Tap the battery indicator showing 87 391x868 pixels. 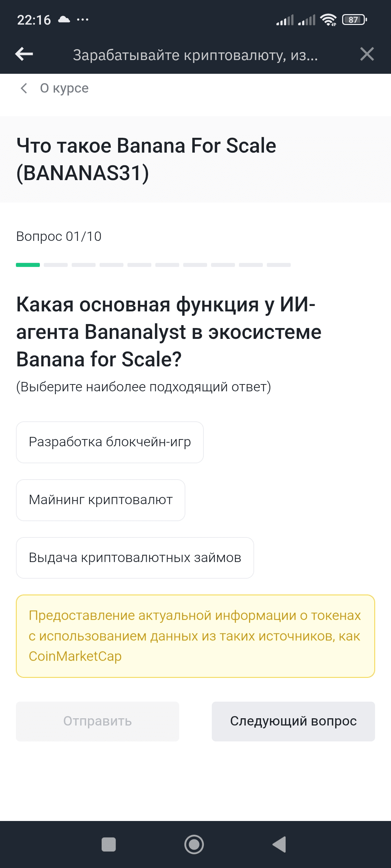click(x=354, y=20)
